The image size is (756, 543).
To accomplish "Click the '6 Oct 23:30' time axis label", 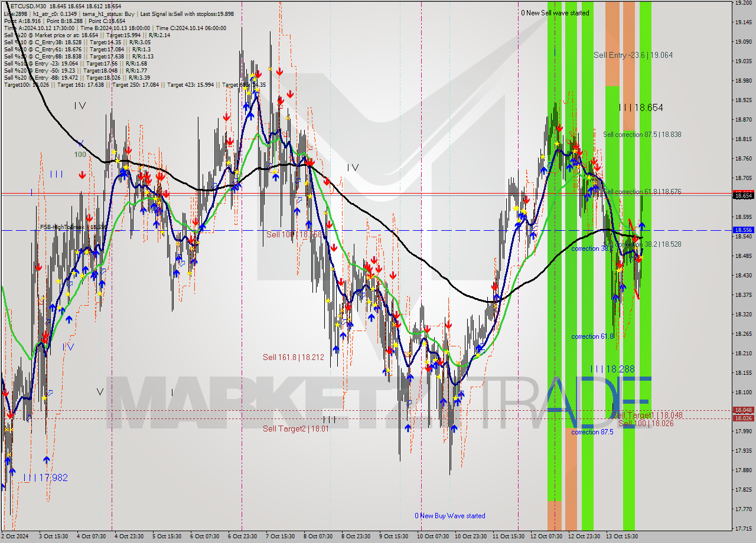I will [x=242, y=537].
